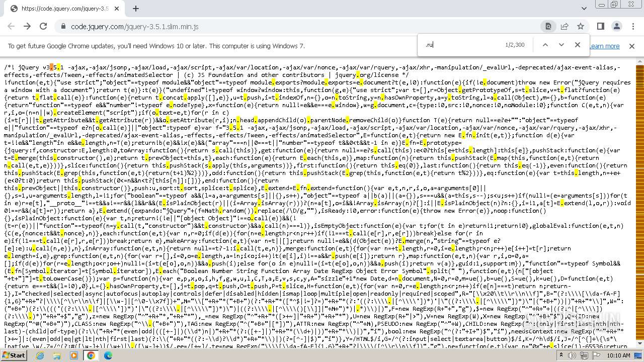
Task: Reload the current page
Action: click(43, 26)
